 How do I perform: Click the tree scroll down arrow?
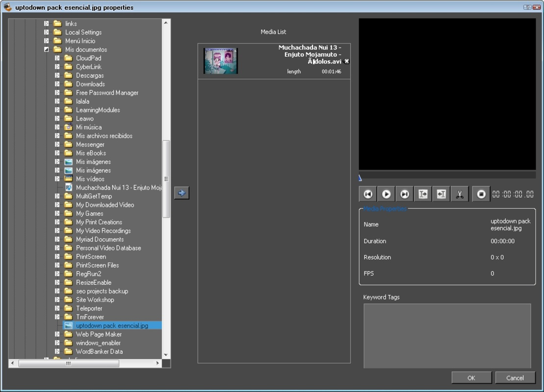point(166,355)
